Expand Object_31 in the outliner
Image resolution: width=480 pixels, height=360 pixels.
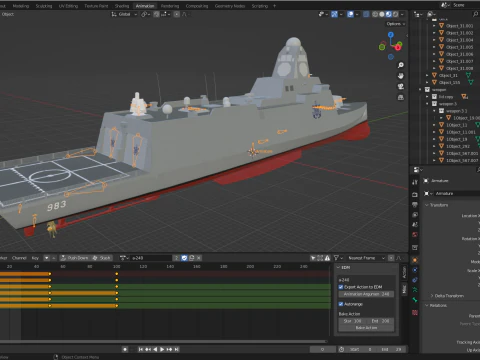(427, 75)
